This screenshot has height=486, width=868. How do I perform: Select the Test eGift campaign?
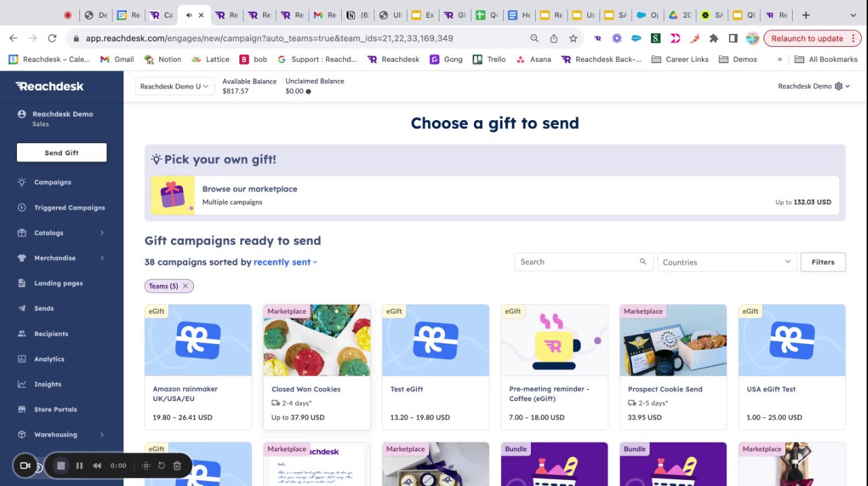click(435, 367)
